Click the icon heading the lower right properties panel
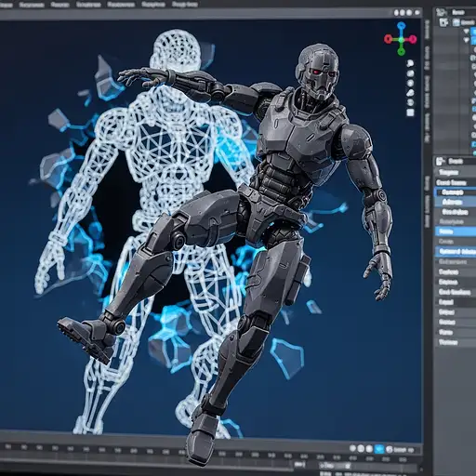476x476 pixels. point(440,161)
